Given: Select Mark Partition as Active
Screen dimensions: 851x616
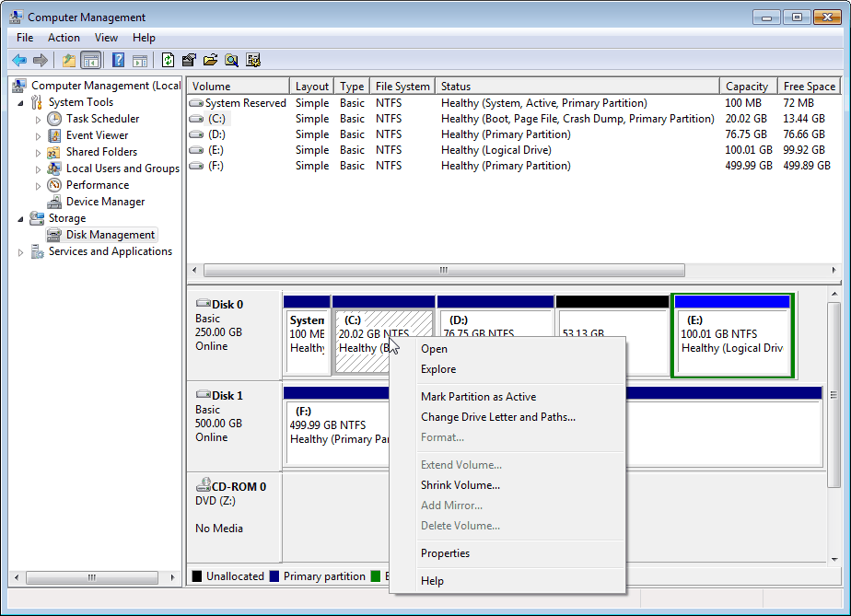Looking at the screenshot, I should coord(508,397).
